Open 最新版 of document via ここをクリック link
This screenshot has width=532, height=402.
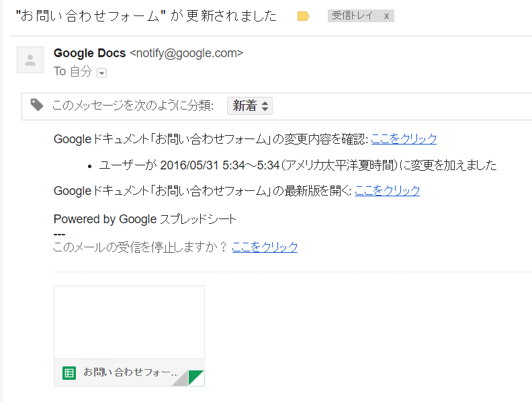tap(387, 191)
